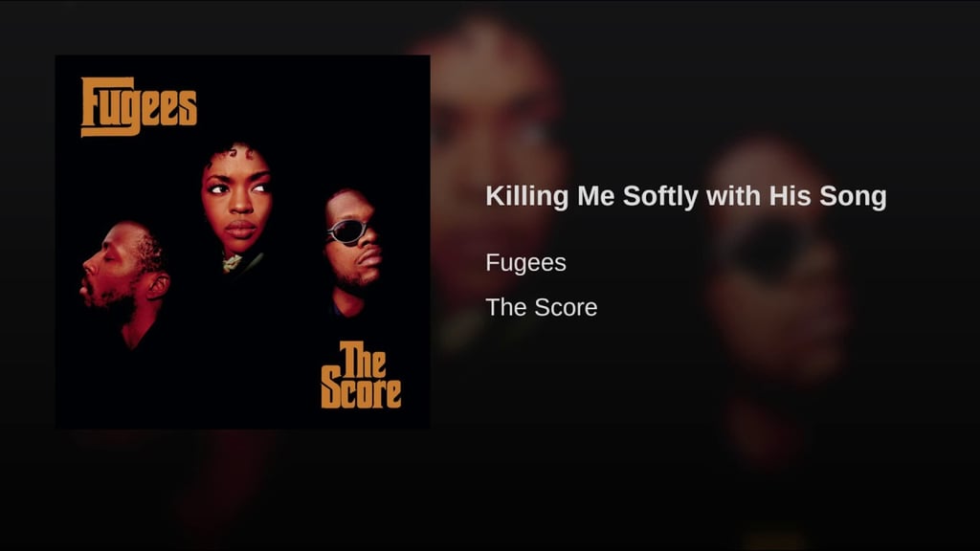Click the orange Fugees logo on the cover

(139, 106)
